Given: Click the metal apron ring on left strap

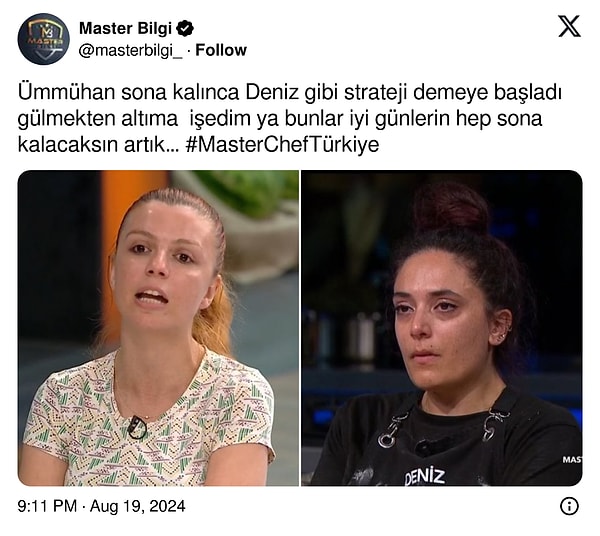Looking at the screenshot, I should 386,440.
